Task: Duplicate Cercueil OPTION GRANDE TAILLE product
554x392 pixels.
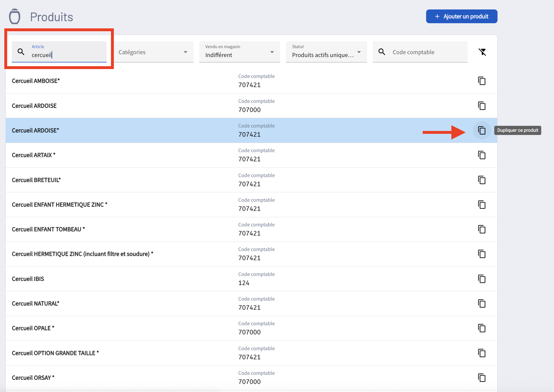Action: click(x=482, y=353)
